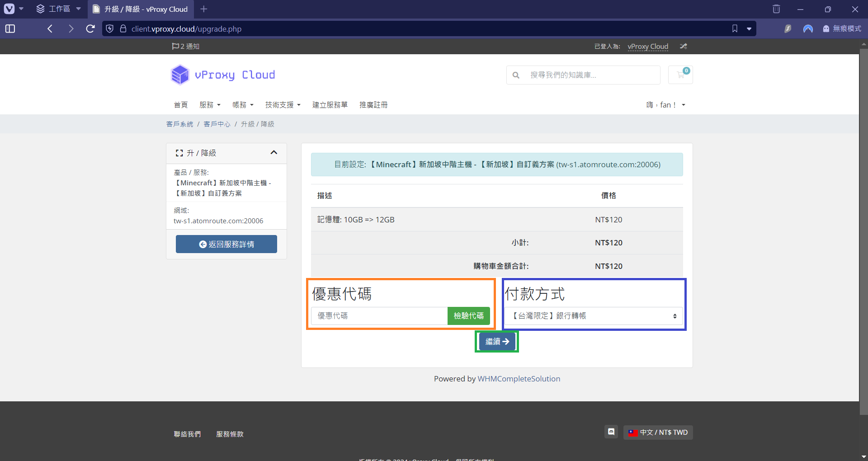
Task: Open the 技術支援 navigation menu
Action: tap(283, 105)
